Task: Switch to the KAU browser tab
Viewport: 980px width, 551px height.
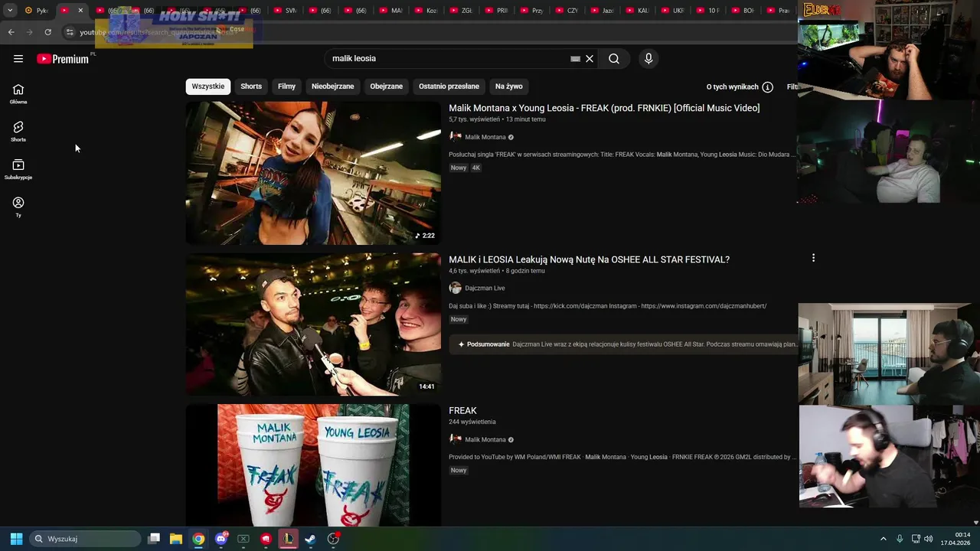Action: point(636,10)
